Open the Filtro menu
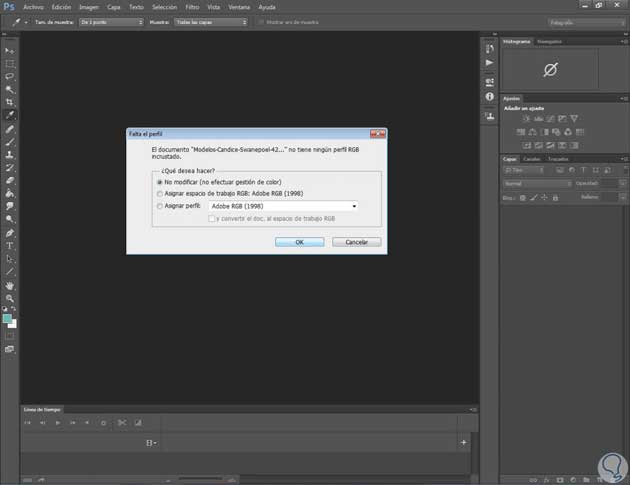The height and width of the screenshot is (485, 630). click(192, 7)
